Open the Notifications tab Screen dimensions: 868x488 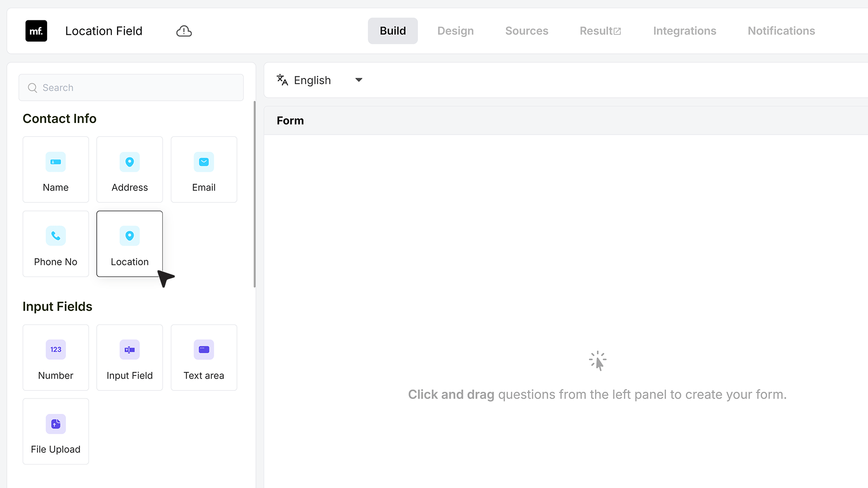pyautogui.click(x=781, y=31)
